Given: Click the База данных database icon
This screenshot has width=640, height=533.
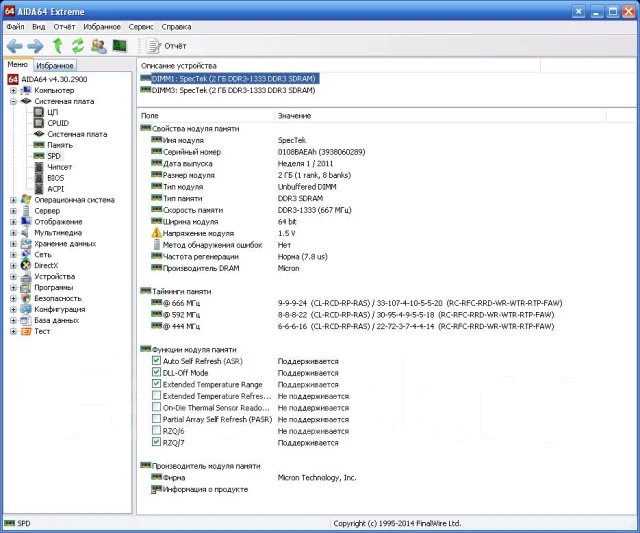Looking at the screenshot, I should [x=26, y=320].
